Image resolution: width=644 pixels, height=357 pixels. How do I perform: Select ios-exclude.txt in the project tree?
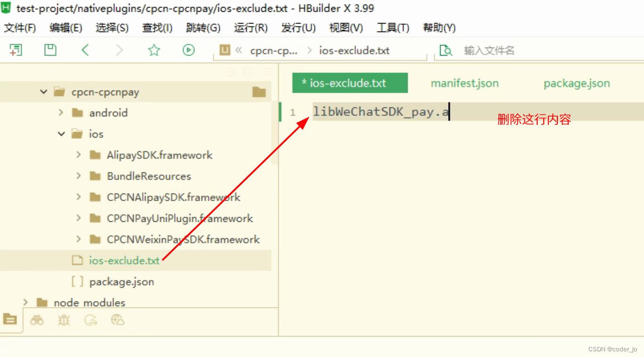tap(124, 260)
